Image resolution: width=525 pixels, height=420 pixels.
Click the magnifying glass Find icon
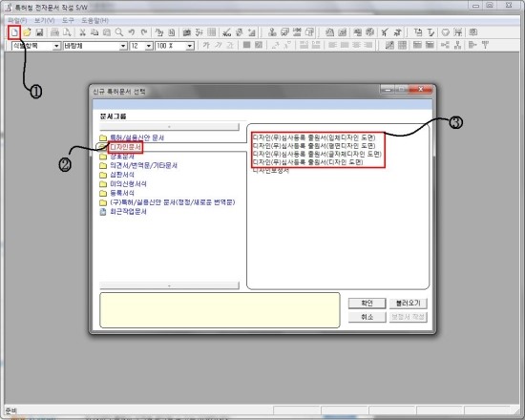click(x=119, y=32)
